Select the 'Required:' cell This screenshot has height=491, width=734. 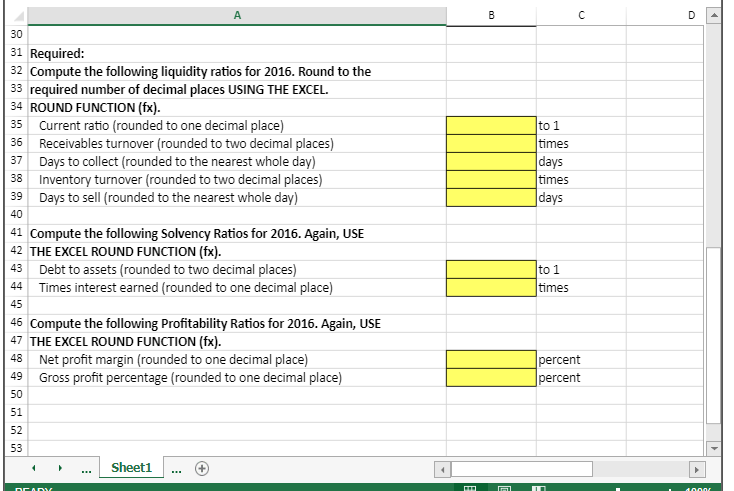coord(237,53)
